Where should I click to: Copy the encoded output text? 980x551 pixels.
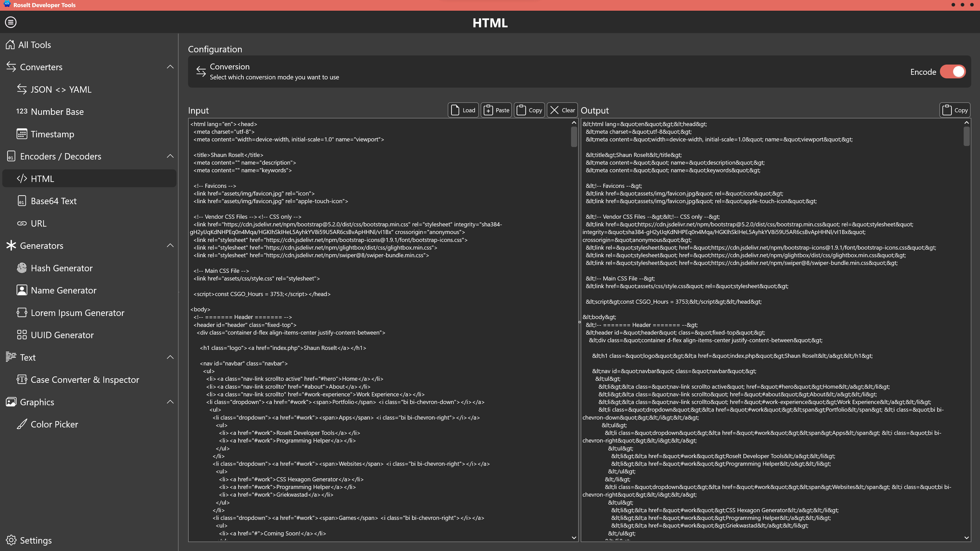pyautogui.click(x=955, y=110)
